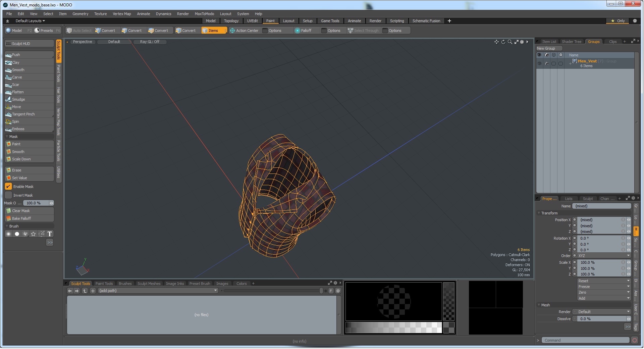644x349 pixels.
Task: Toggle visibility eye of Men_Vest group
Action: [x=539, y=63]
